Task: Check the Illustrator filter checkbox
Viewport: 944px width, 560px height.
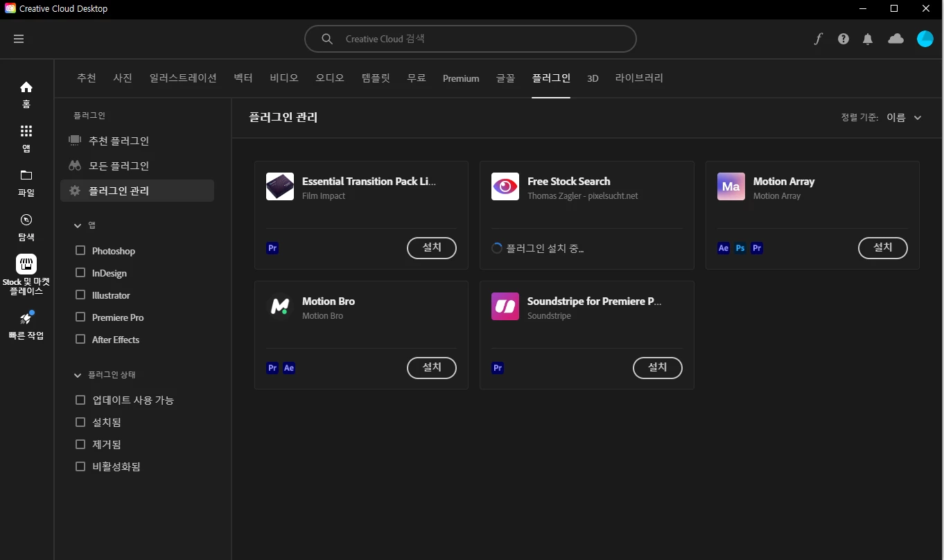Action: (80, 295)
